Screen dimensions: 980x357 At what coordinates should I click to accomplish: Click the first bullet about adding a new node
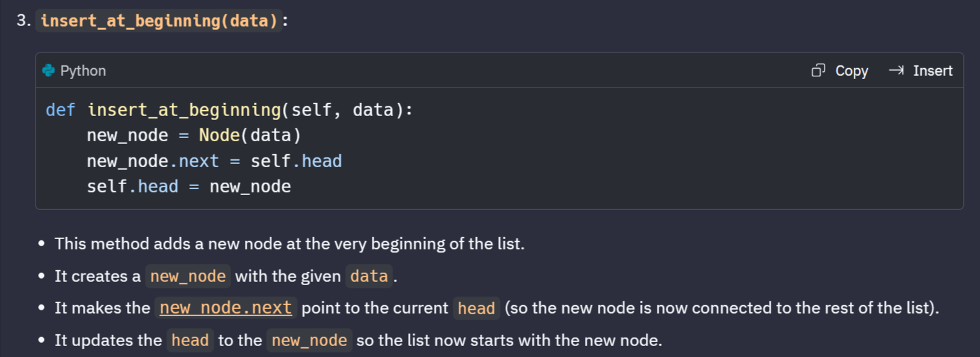290,244
